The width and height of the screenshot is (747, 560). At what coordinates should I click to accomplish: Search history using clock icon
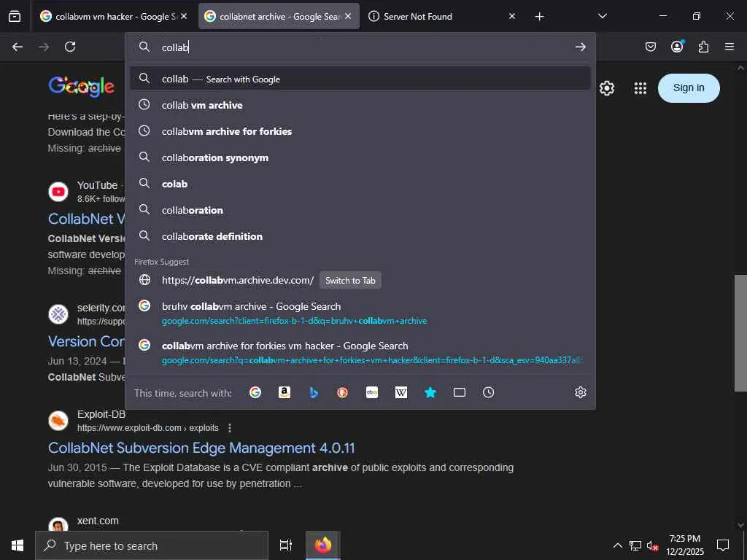click(488, 392)
